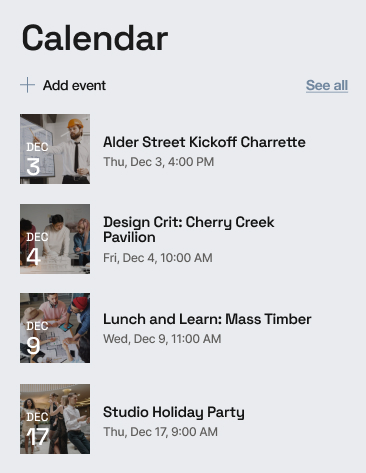
Task: Click the Add event label
Action: click(74, 85)
